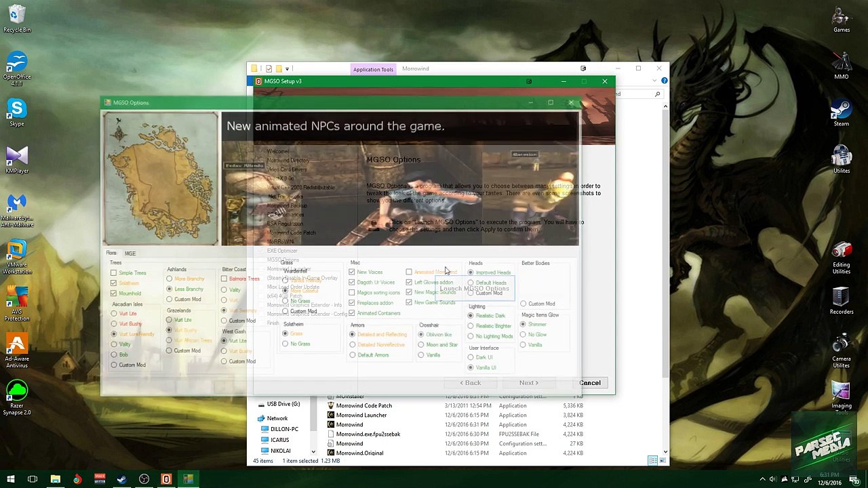Uncheck the Animated Containers checkbox

coord(351,313)
